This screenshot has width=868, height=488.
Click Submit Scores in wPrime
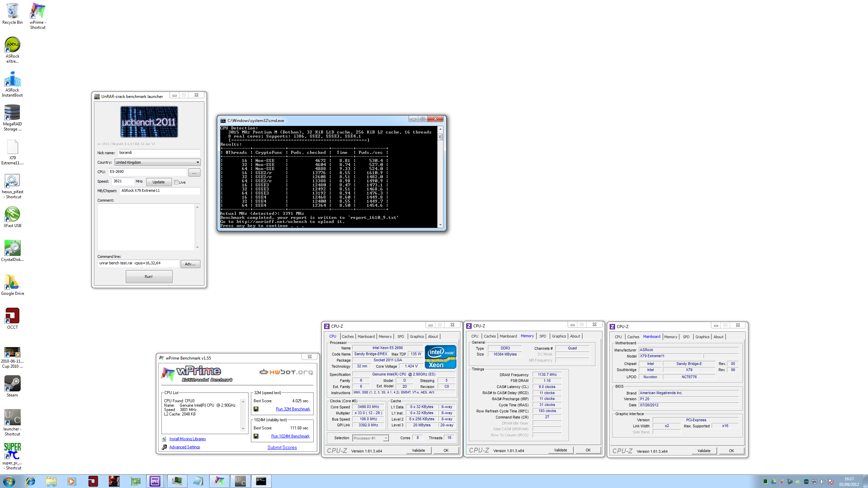coord(282,447)
